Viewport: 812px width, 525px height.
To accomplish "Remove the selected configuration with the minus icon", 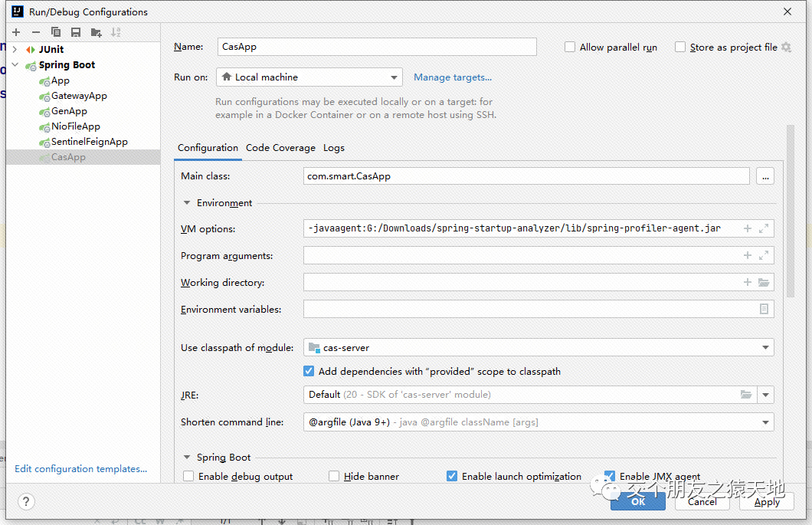I will click(36, 32).
